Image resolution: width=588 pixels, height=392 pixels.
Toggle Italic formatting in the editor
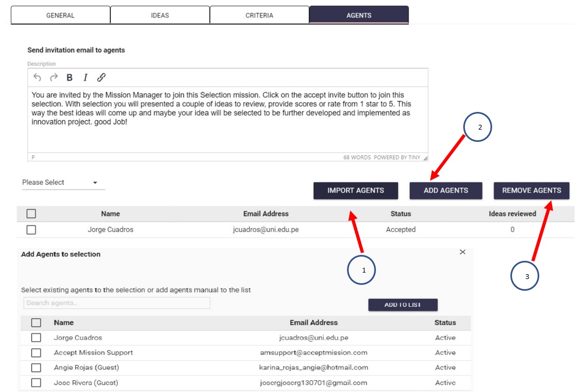[85, 78]
